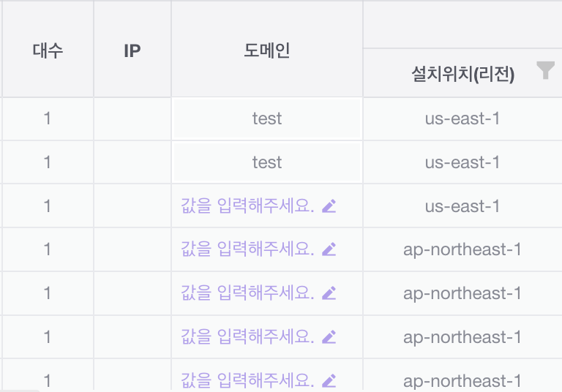Click domain placeholder text in first ap-northeast-1 row
562x392 pixels.
click(x=247, y=250)
